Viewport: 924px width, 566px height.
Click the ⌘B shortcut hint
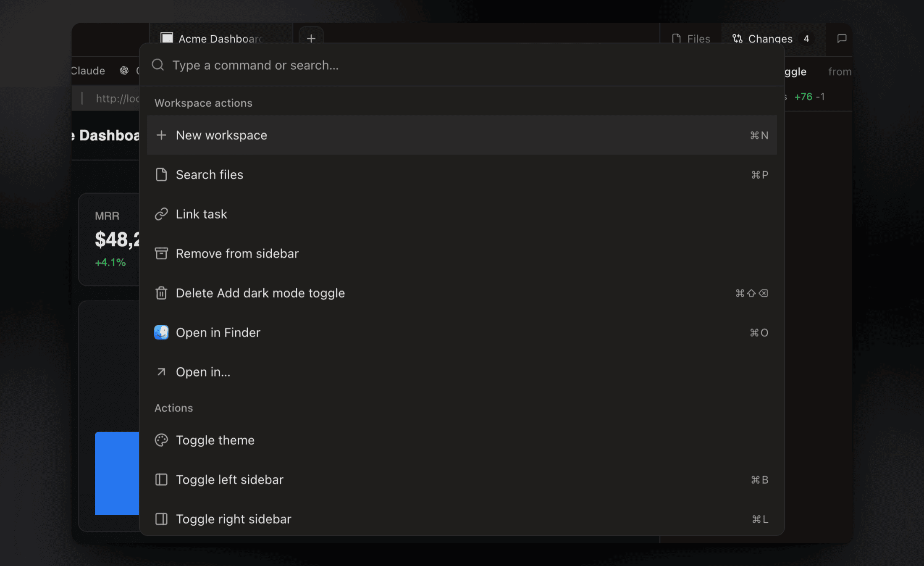(x=760, y=480)
